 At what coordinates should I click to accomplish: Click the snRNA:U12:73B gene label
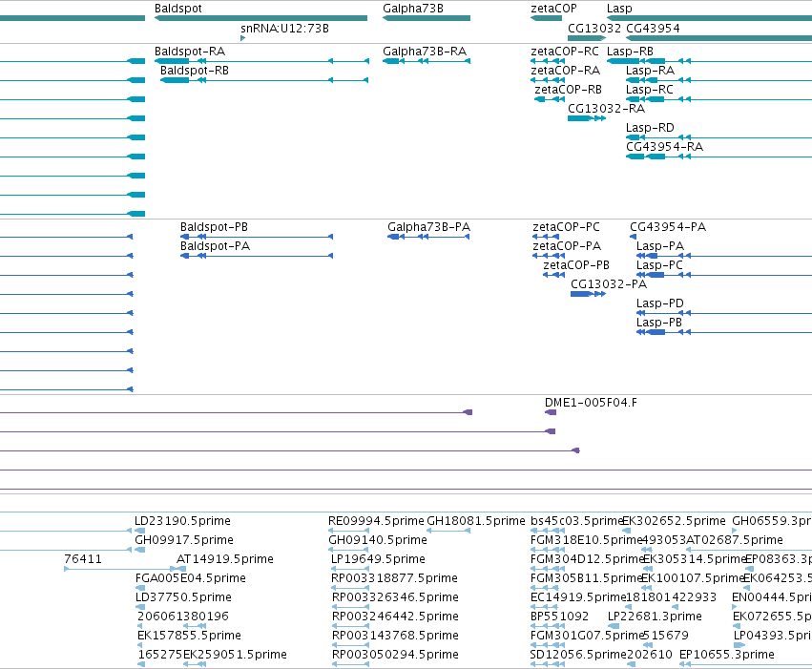tap(285, 29)
